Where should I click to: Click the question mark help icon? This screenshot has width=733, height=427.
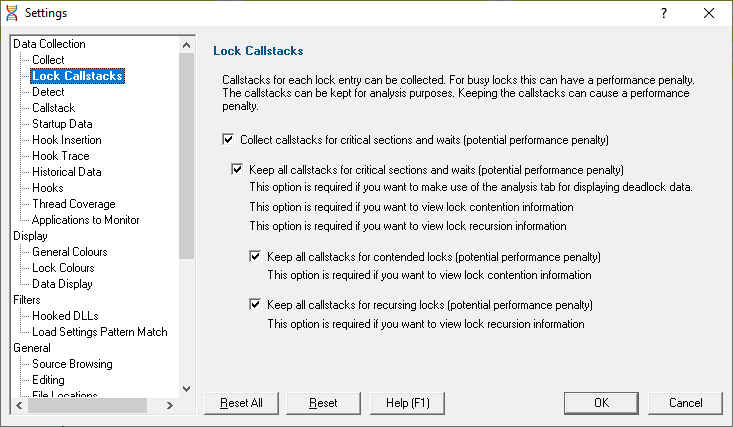click(x=664, y=13)
